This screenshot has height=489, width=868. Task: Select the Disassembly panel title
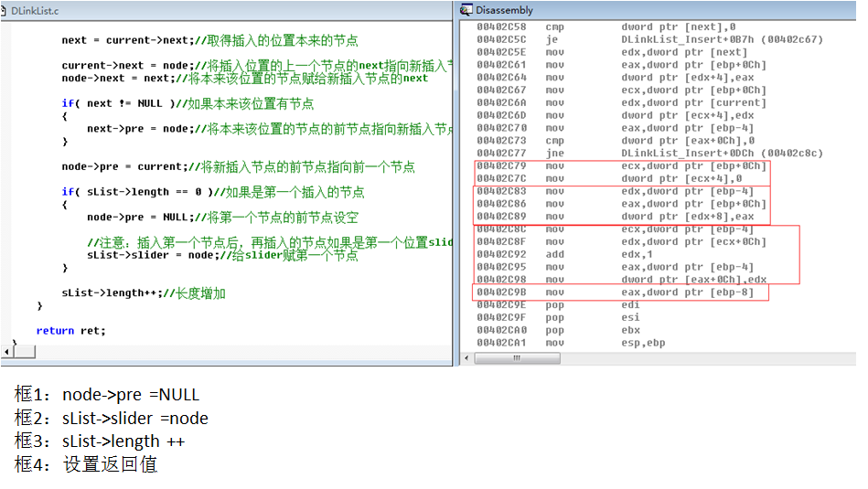click(x=504, y=10)
